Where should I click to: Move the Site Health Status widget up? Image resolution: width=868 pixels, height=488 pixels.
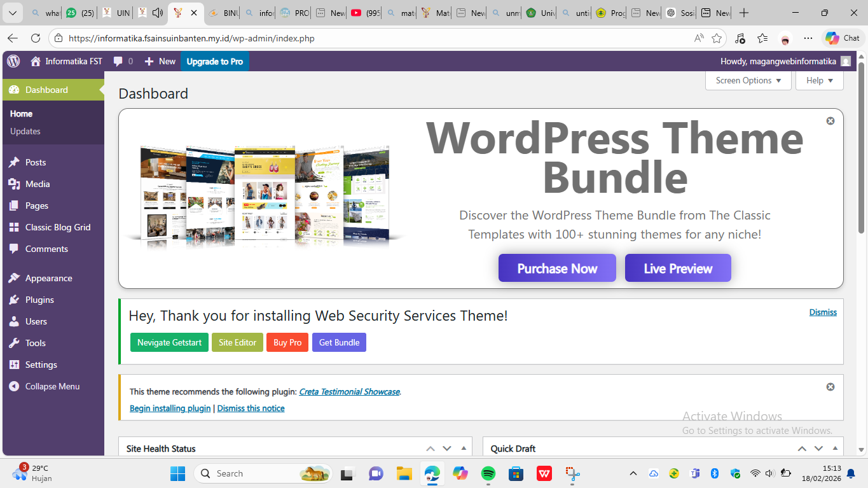[x=431, y=449]
